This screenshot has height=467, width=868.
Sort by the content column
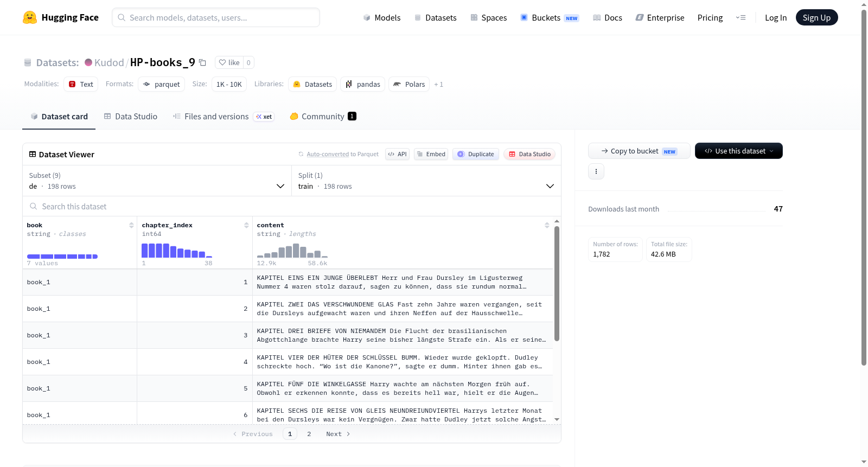[x=547, y=225]
